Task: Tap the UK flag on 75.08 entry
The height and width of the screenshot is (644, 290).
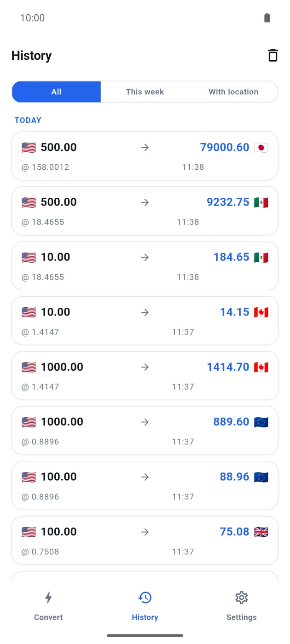Action: point(261,532)
